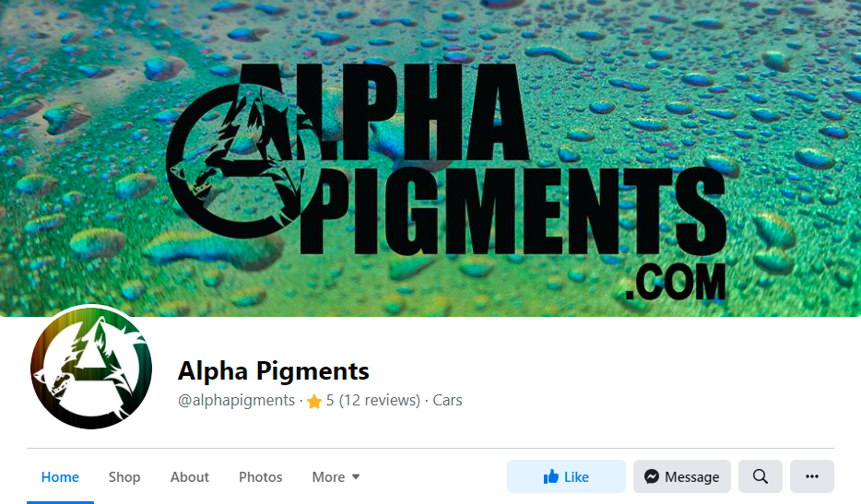861x504 pixels.
Task: View the Photos tab
Action: 260,476
